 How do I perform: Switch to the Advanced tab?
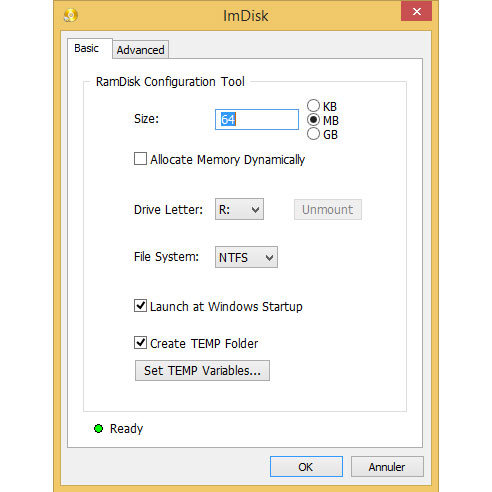140,50
